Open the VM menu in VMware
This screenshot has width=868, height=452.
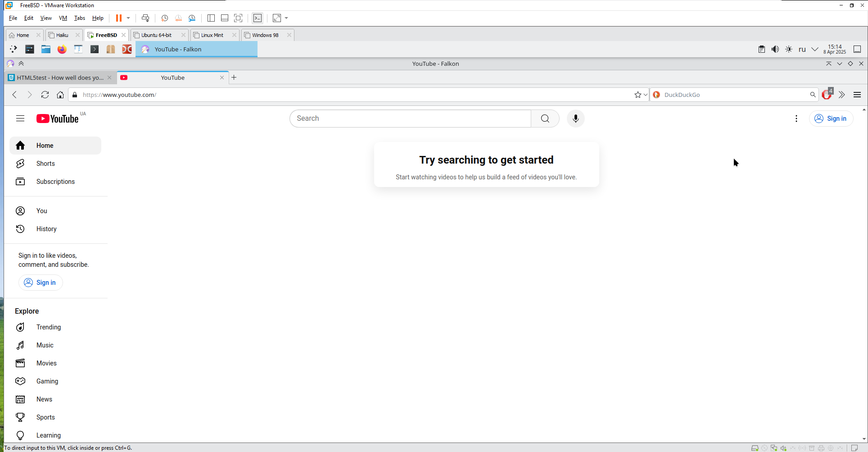(63, 18)
